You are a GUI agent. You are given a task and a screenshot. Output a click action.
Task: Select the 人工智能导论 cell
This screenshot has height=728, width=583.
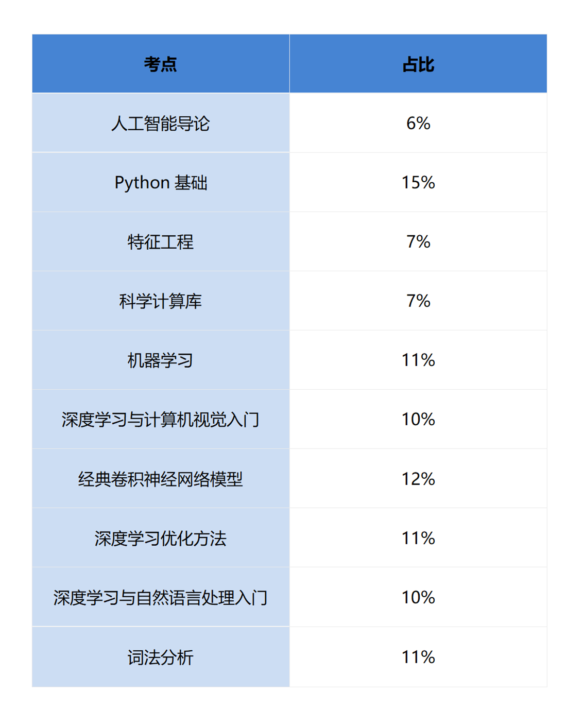[161, 123]
